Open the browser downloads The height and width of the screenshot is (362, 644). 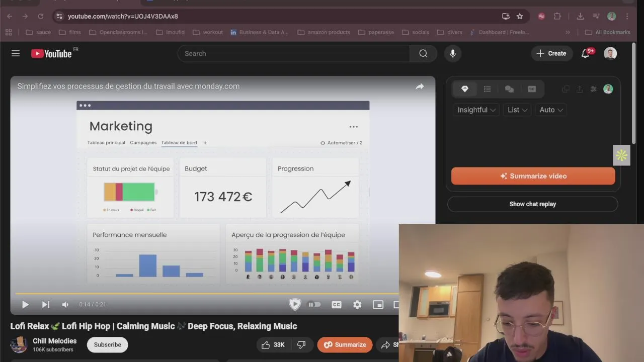click(580, 16)
